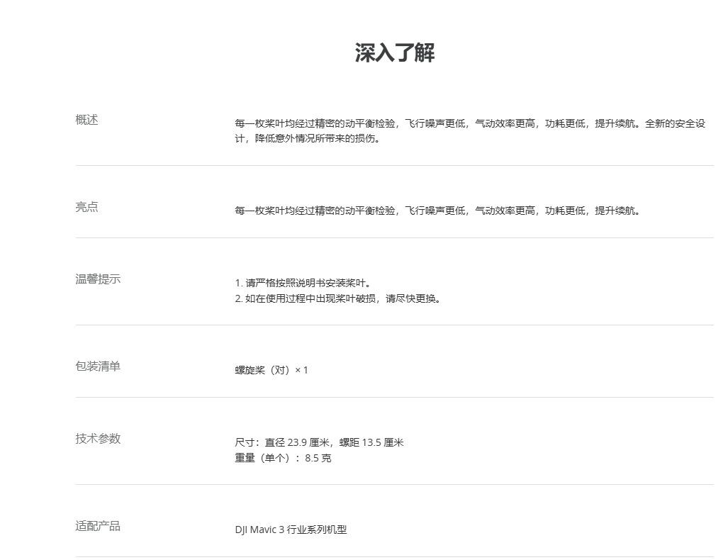Click 飞行噪声更低 in the 概述 row

click(436, 123)
